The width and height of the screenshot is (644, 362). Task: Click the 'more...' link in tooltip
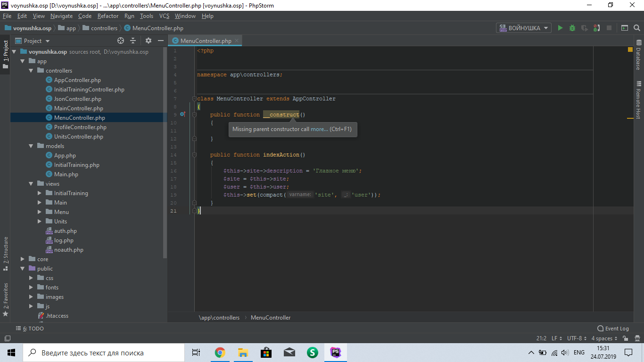click(x=319, y=129)
